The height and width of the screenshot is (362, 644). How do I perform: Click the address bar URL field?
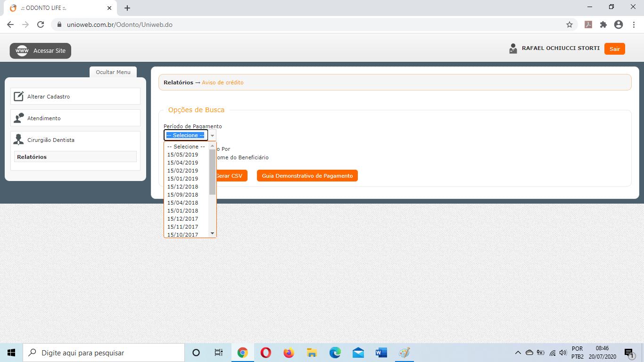pos(314,25)
